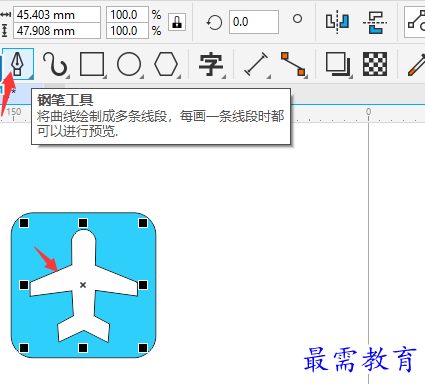Select the Pen tool
Screen dimensions: 425x391
[18, 64]
